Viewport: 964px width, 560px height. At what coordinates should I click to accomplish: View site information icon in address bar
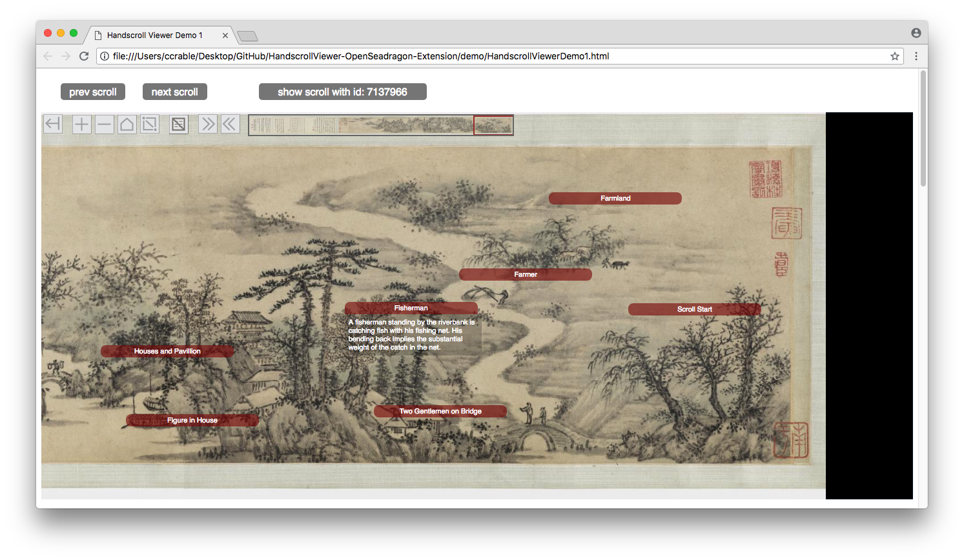tap(105, 56)
